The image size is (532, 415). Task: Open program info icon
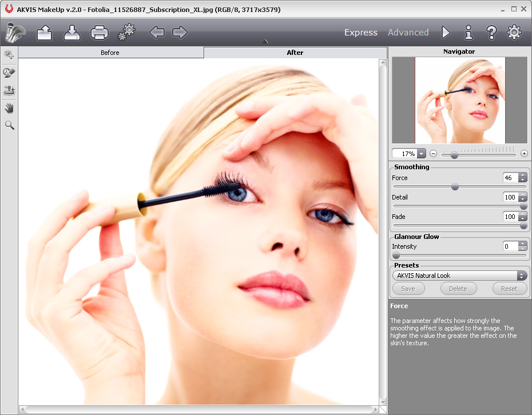coord(469,33)
